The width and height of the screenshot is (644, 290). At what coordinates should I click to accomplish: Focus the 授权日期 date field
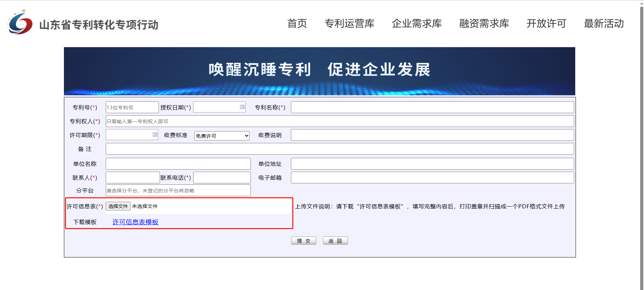click(219, 107)
